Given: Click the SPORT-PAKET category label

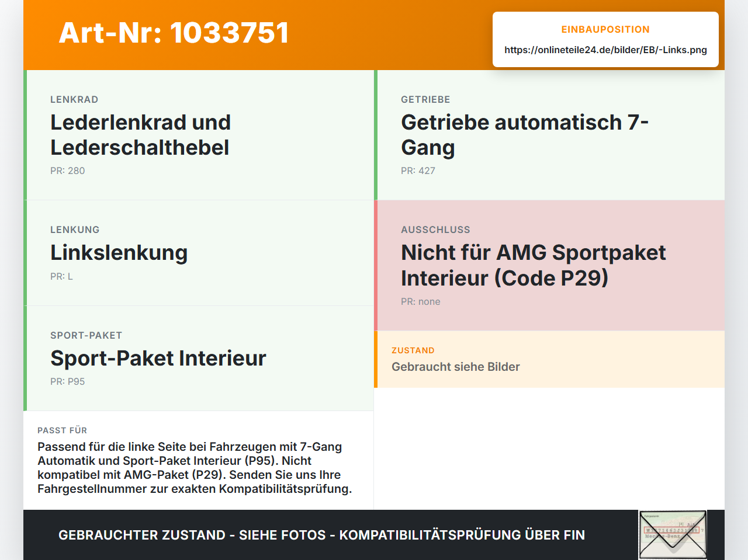Looking at the screenshot, I should (86, 335).
